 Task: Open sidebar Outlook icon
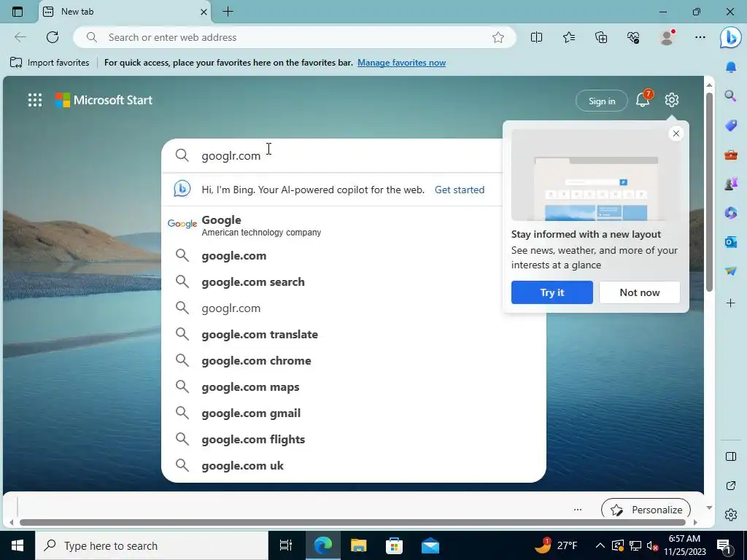[731, 242]
